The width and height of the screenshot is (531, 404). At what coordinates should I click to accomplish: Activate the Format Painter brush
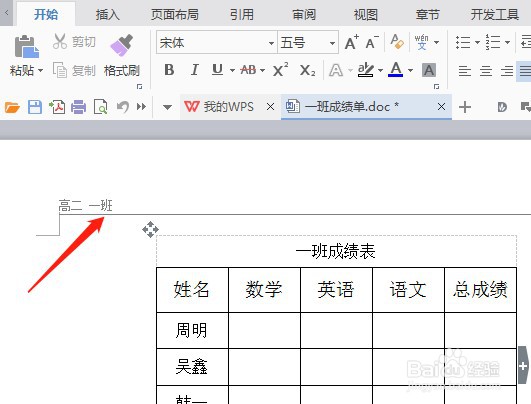pos(122,45)
